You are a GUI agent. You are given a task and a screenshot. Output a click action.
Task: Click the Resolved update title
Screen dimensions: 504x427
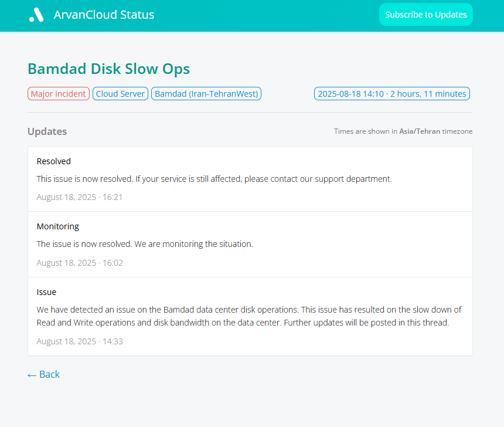[54, 161]
